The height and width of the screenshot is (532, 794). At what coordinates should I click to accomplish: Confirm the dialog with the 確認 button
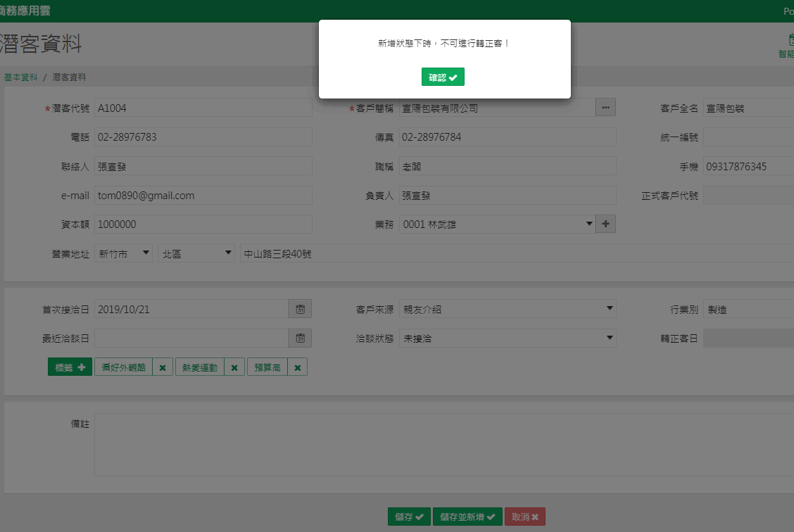tap(443, 77)
